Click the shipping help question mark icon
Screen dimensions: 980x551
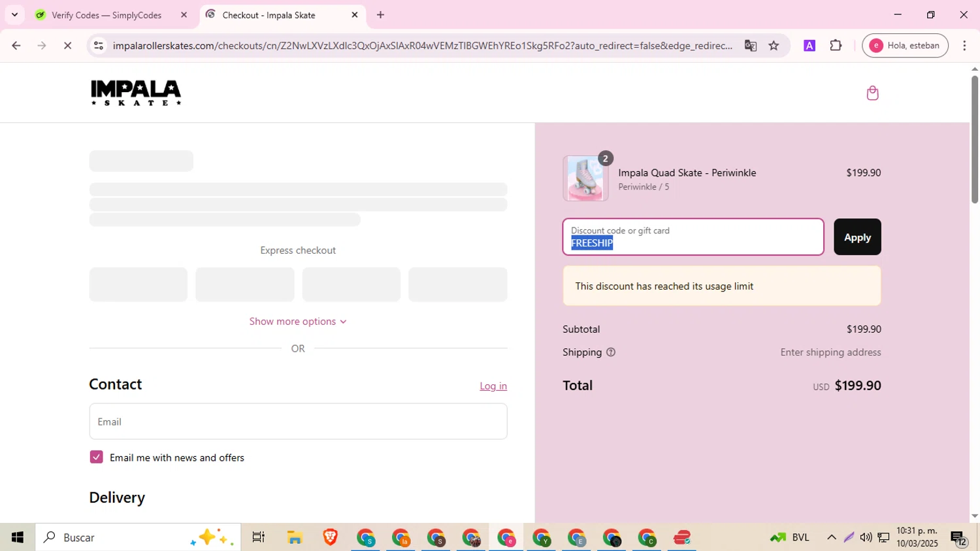pos(611,352)
